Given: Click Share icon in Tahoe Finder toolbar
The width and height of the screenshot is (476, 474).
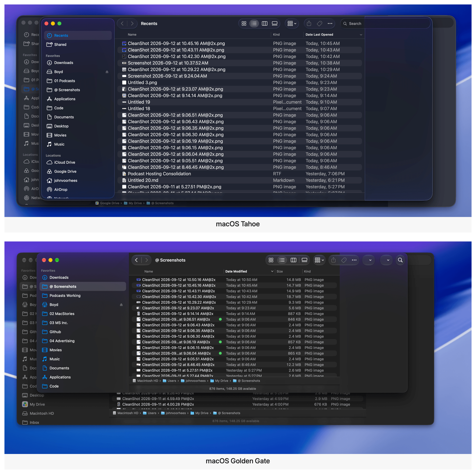Looking at the screenshot, I should pos(309,23).
